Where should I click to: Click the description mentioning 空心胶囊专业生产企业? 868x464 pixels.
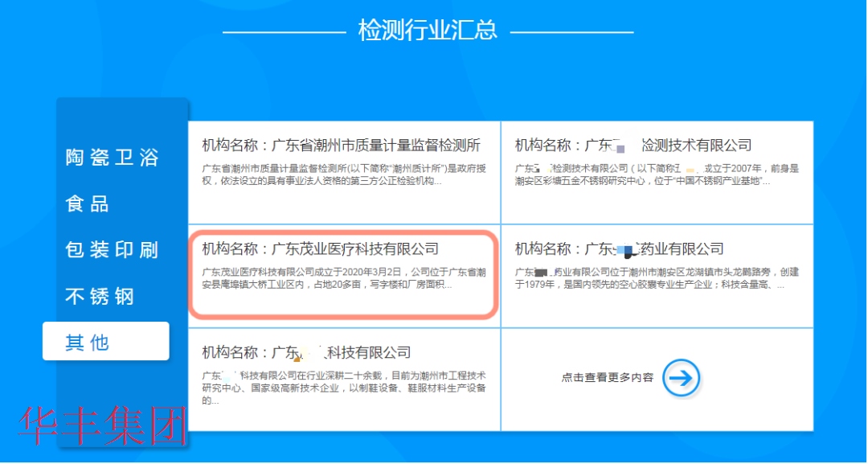pos(657,279)
